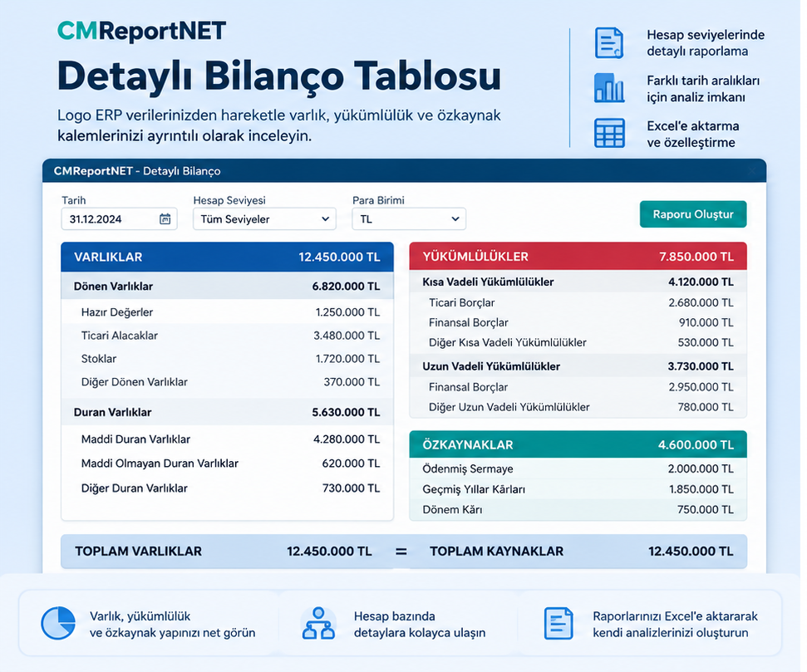
Task: Click the YÜKÜMLÜLÜKLER section header
Action: pyautogui.click(x=578, y=256)
